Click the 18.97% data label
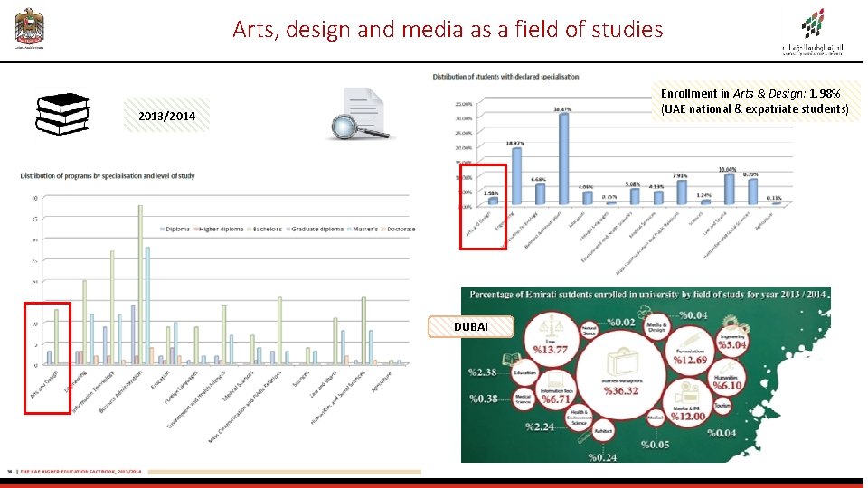This screenshot has width=868, height=488. coord(514,144)
